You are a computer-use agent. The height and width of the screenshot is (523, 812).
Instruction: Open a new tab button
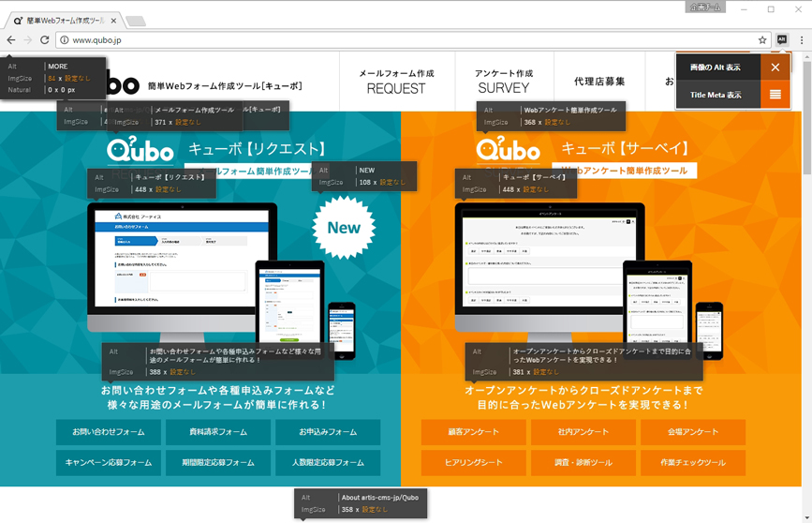click(136, 21)
